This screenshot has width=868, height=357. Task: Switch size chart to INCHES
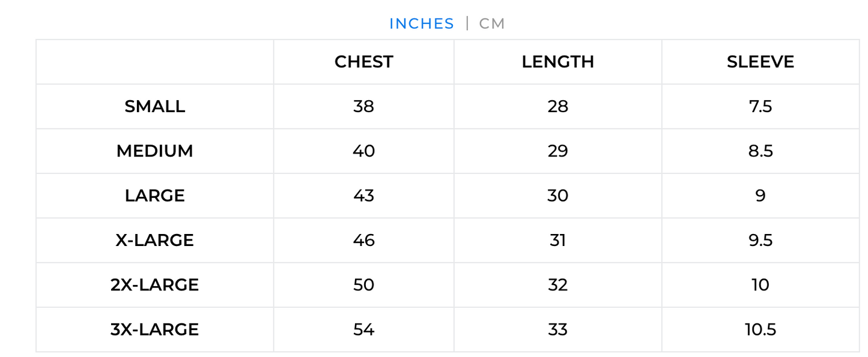pyautogui.click(x=422, y=23)
